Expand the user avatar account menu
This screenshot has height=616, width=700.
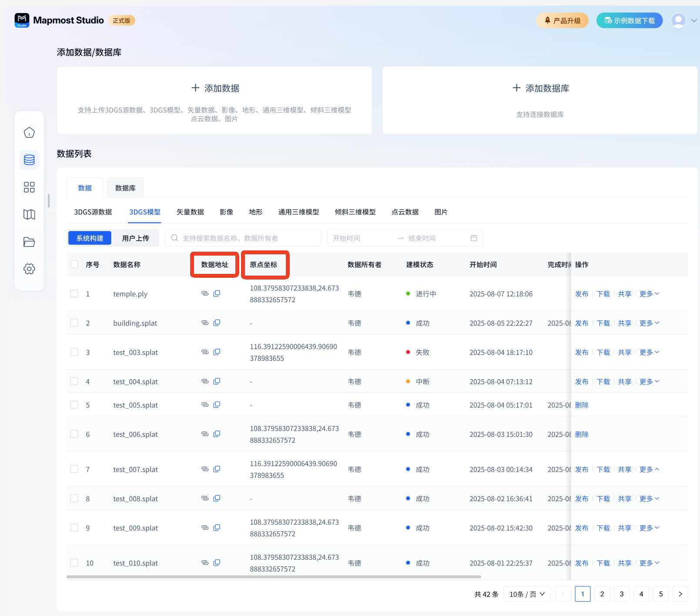[x=683, y=20]
